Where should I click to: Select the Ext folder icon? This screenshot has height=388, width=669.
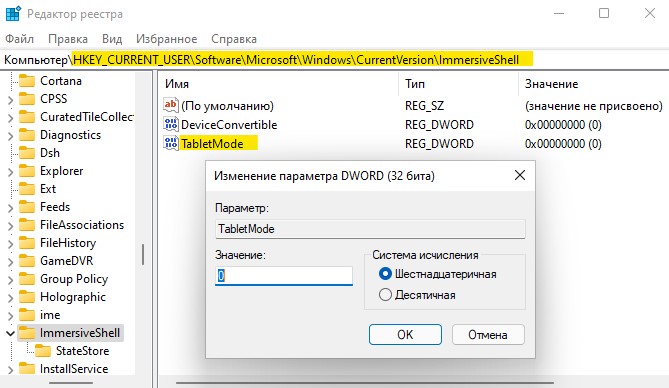27,189
